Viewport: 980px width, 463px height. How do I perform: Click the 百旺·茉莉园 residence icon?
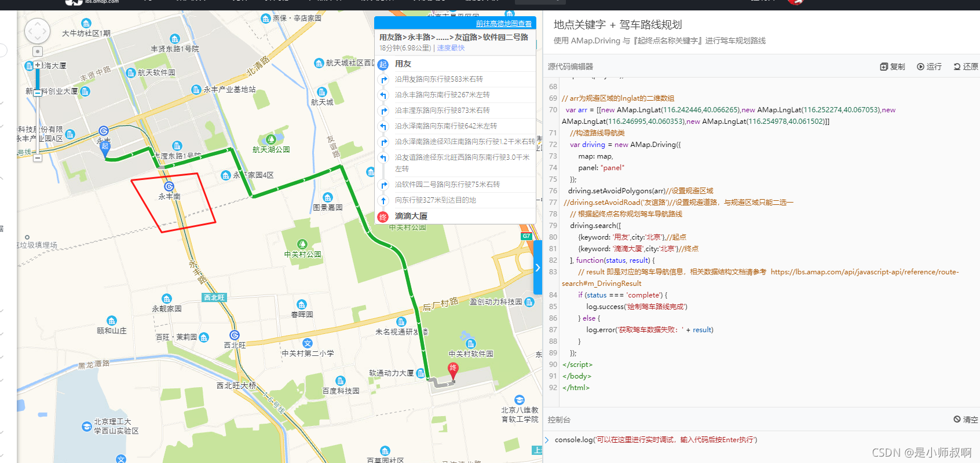point(204,337)
